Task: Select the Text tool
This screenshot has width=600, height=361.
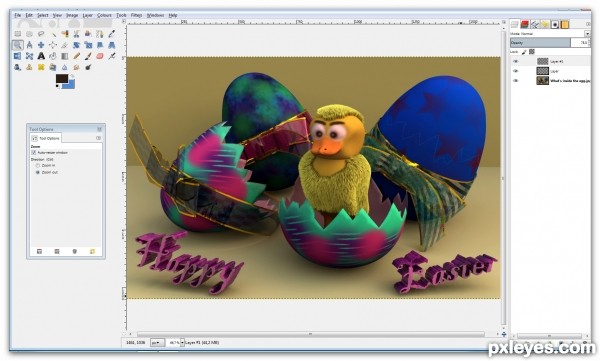Action: point(41,56)
